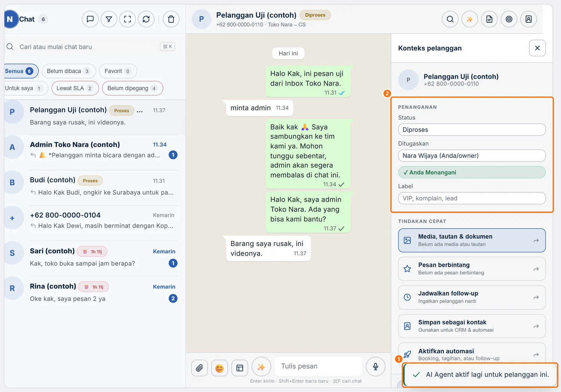
Task: Click the image icon on Media, tautan & dokumen
Action: 407,240
